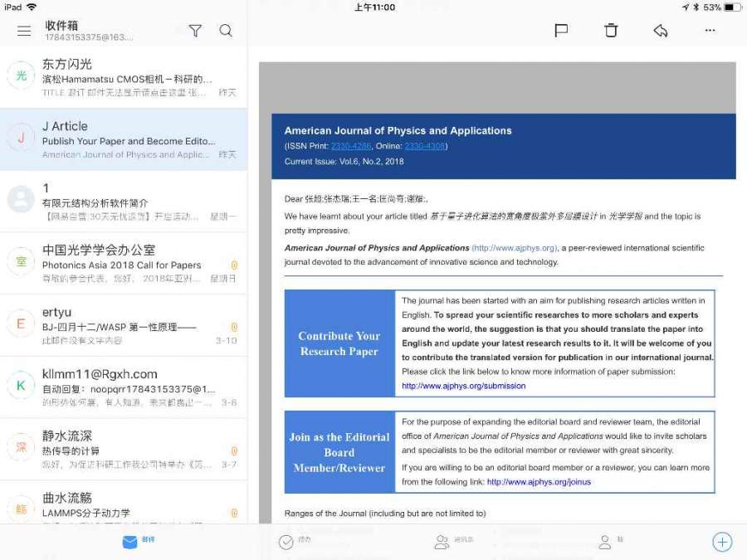Tap attachment icon on 静水流深 email

(234, 451)
